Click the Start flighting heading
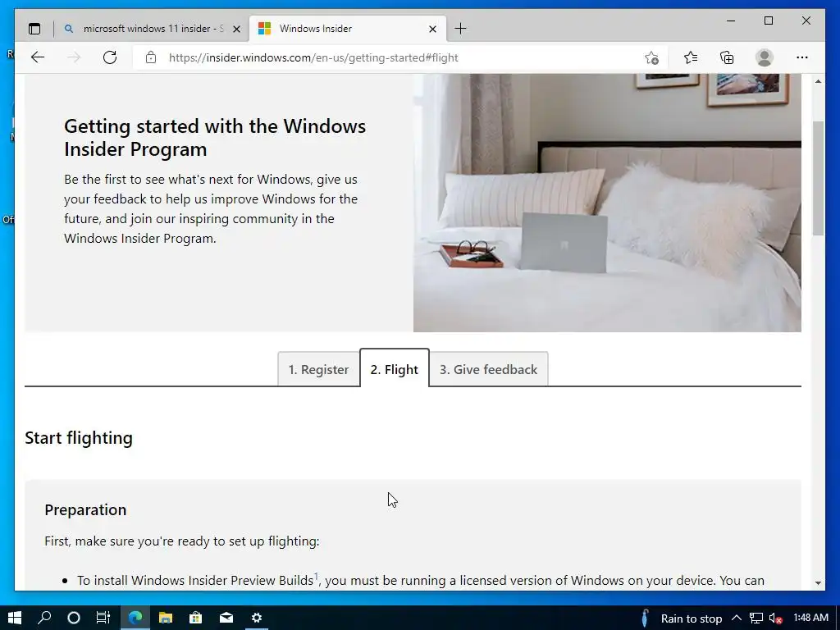The width and height of the screenshot is (840, 630). click(x=79, y=438)
